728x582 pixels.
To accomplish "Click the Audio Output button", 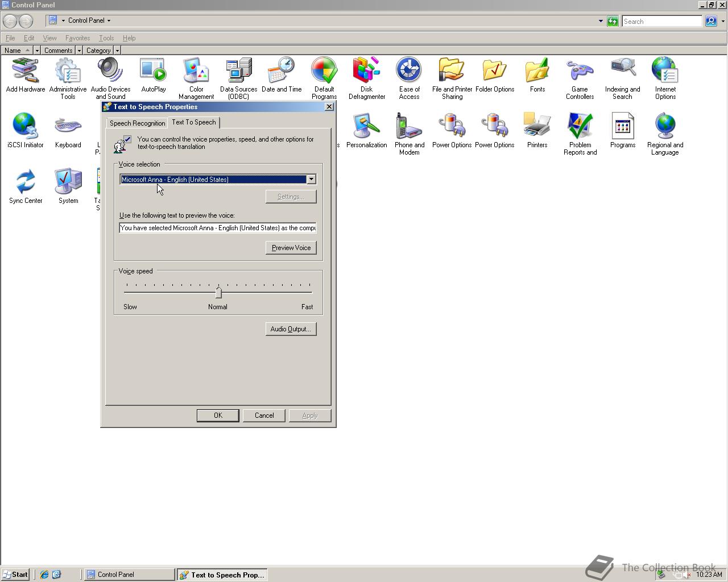I will [291, 329].
